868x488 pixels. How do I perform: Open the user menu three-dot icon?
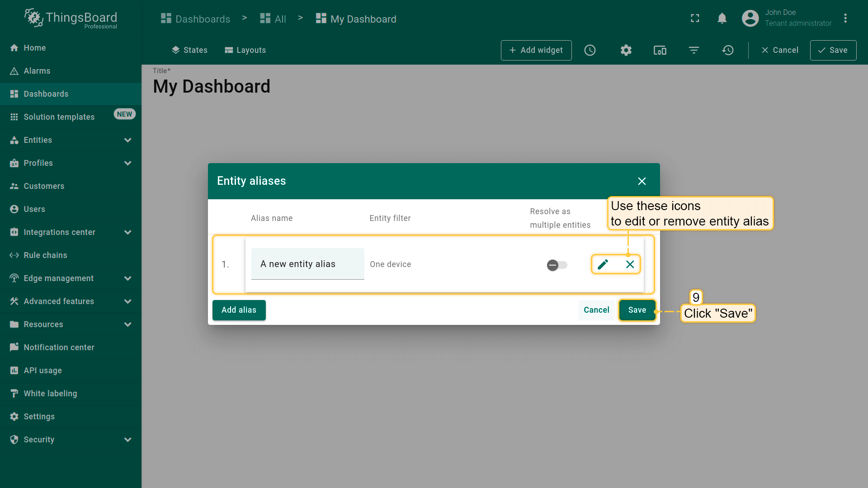pos(845,19)
